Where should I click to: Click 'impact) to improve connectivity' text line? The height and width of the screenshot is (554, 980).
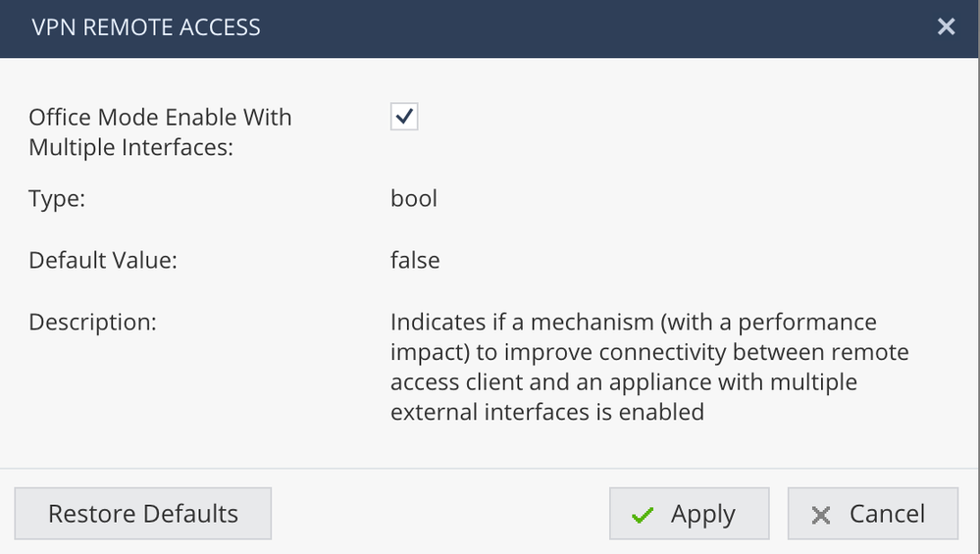(649, 352)
